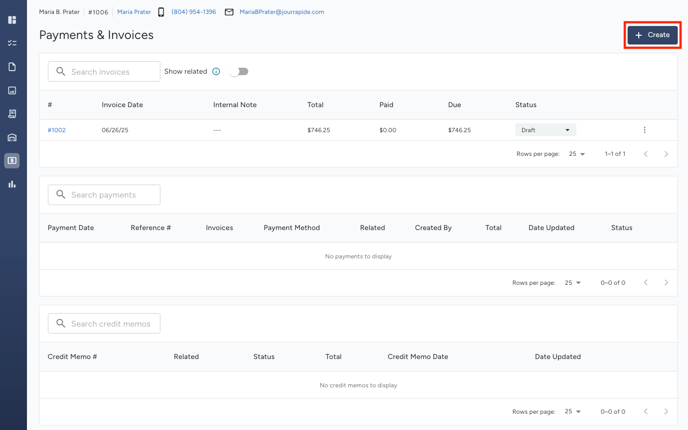The width and height of the screenshot is (688, 430).
Task: Go to next page of credit memos table
Action: tap(666, 412)
